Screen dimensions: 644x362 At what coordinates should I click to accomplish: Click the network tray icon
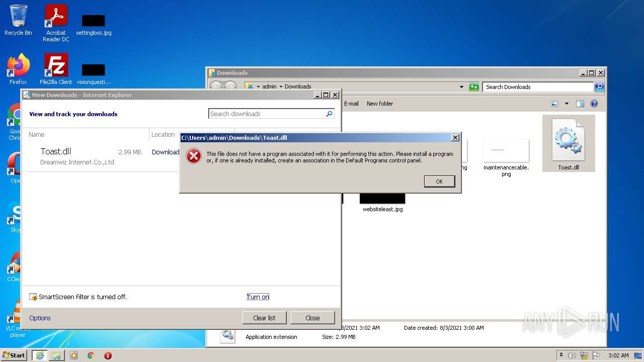[x=584, y=355]
